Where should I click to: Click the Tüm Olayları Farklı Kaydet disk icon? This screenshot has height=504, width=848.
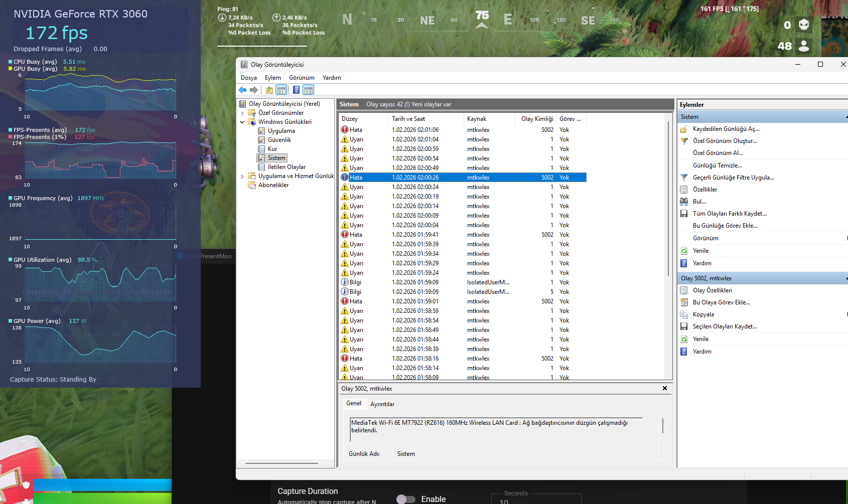(683, 214)
